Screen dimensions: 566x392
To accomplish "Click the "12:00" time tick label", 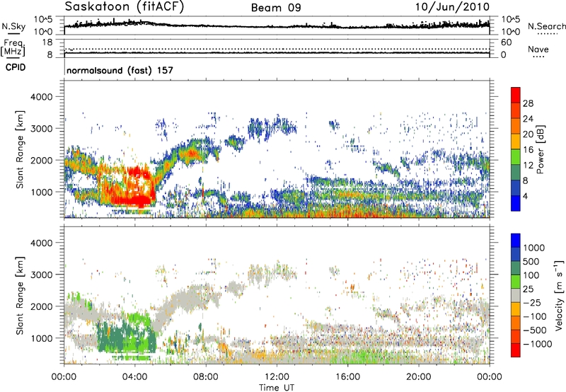I will click(277, 377).
